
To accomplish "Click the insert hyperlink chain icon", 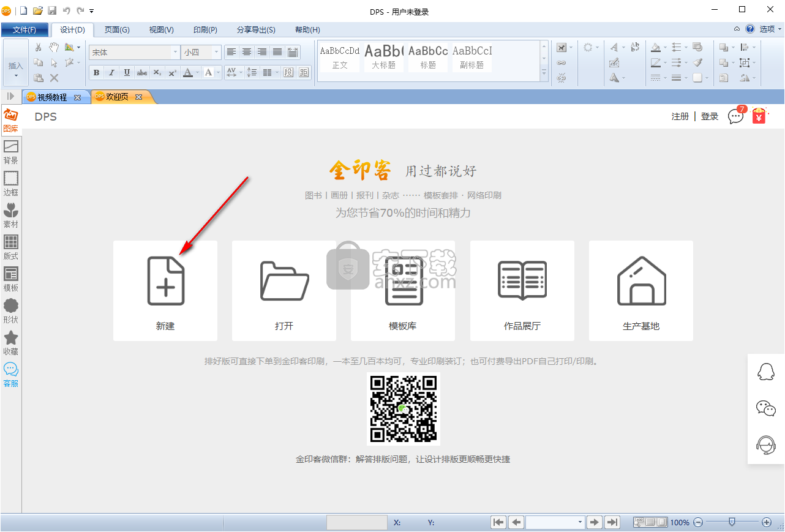I will coord(562,62).
